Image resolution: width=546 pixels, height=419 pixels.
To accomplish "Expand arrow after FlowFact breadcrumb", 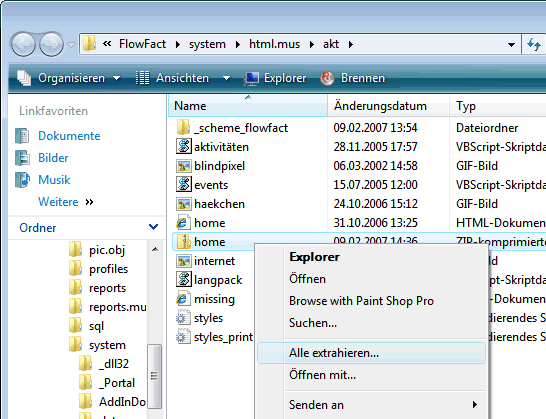I will click(x=178, y=45).
